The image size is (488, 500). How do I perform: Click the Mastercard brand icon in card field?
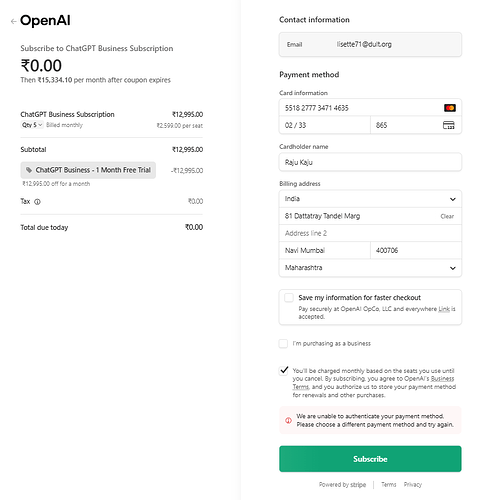pyautogui.click(x=450, y=108)
